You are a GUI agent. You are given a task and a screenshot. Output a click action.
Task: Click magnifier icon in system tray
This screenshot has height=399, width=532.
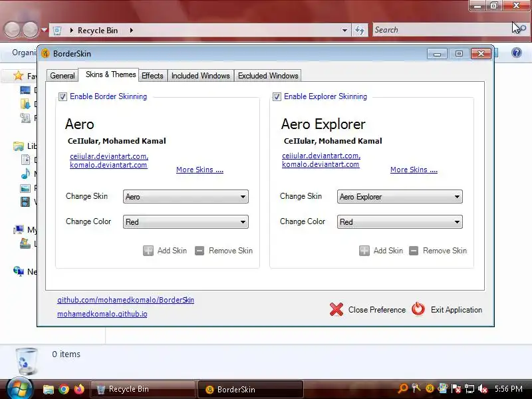click(x=403, y=389)
